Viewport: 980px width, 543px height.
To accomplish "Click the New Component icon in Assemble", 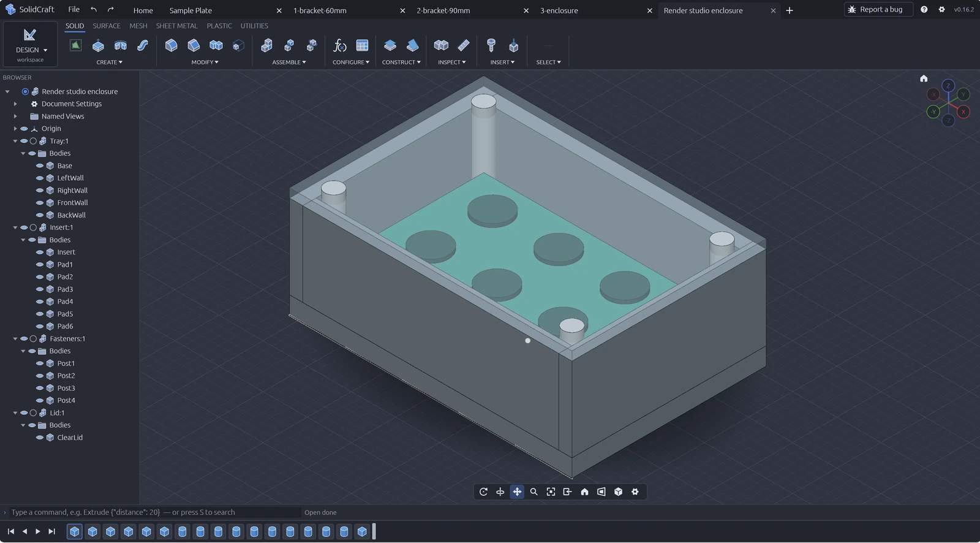I will [x=267, y=45].
